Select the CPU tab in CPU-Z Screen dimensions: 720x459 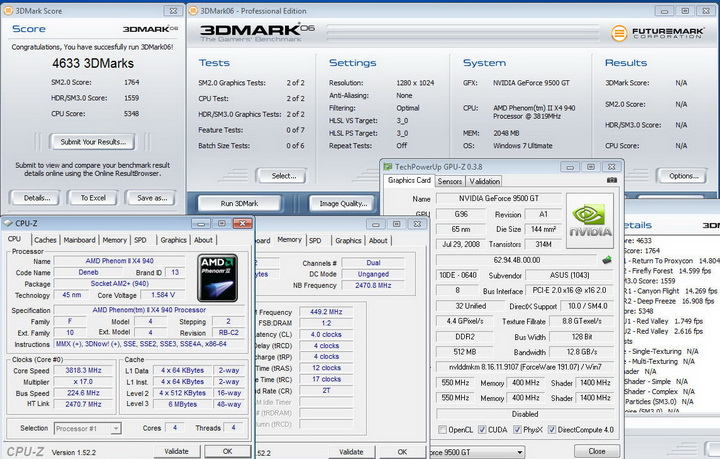click(14, 239)
